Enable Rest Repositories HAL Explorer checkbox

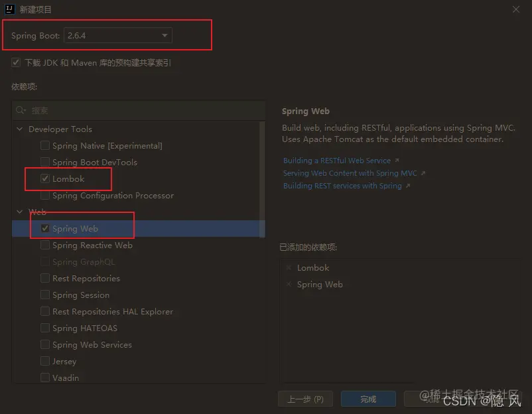coord(45,311)
